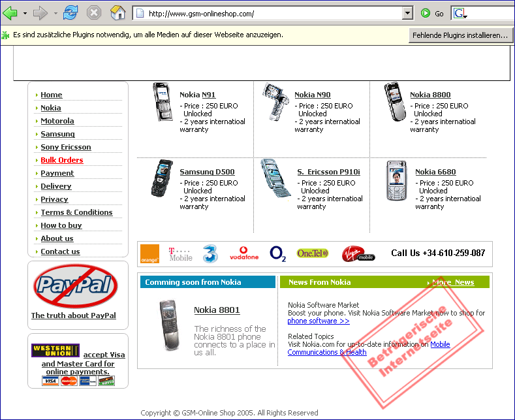The image size is (515, 420).
Task: Open the Nokia category link
Action: pos(50,108)
